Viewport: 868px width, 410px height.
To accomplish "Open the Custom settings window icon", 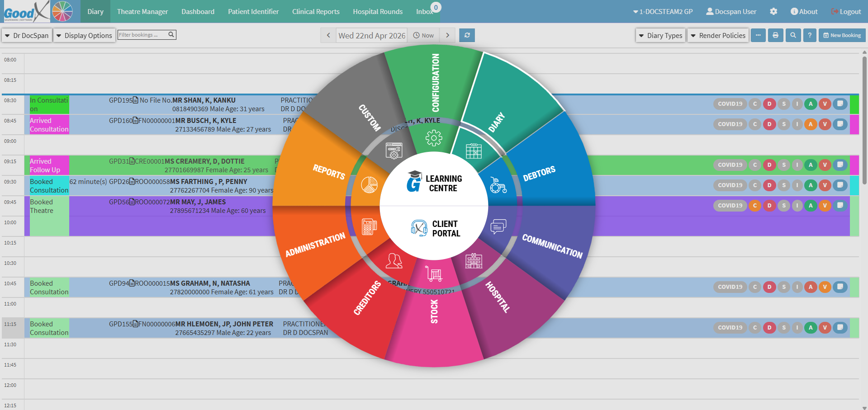I will pos(394,151).
